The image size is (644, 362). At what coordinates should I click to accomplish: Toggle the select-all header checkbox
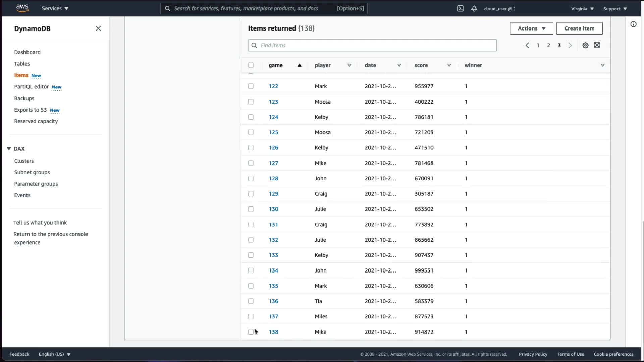pyautogui.click(x=251, y=65)
